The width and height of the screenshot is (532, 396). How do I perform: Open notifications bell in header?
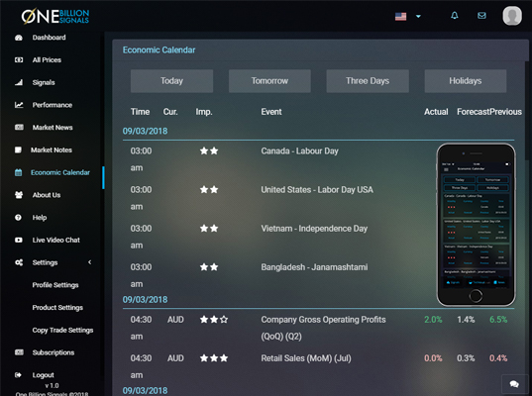455,15
